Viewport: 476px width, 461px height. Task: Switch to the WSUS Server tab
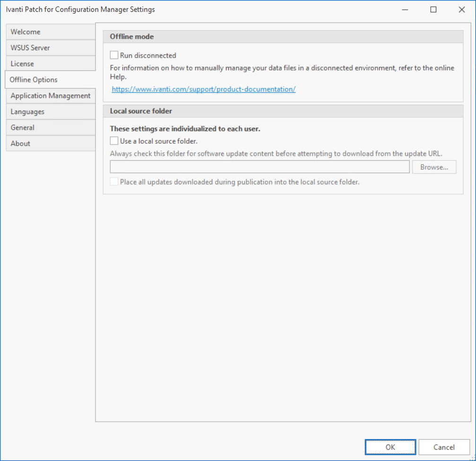point(50,48)
